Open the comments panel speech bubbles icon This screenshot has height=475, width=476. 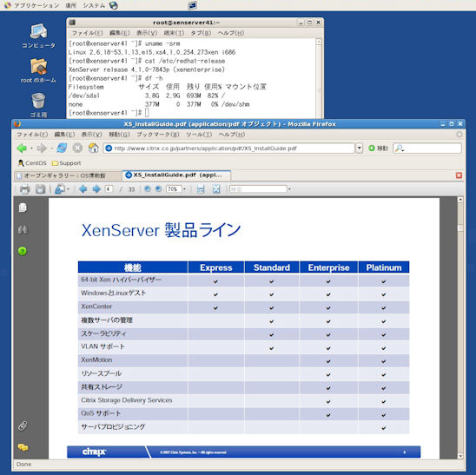click(23, 447)
